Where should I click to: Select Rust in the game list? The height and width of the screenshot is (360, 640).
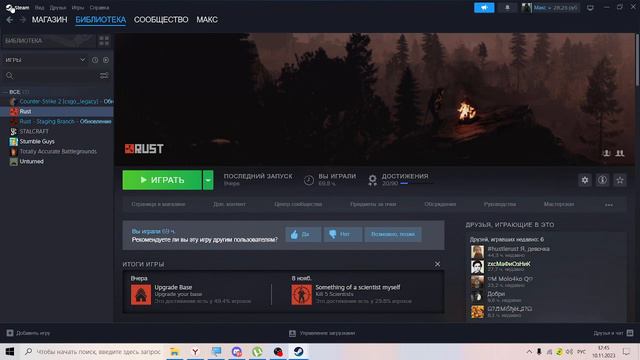click(x=57, y=111)
